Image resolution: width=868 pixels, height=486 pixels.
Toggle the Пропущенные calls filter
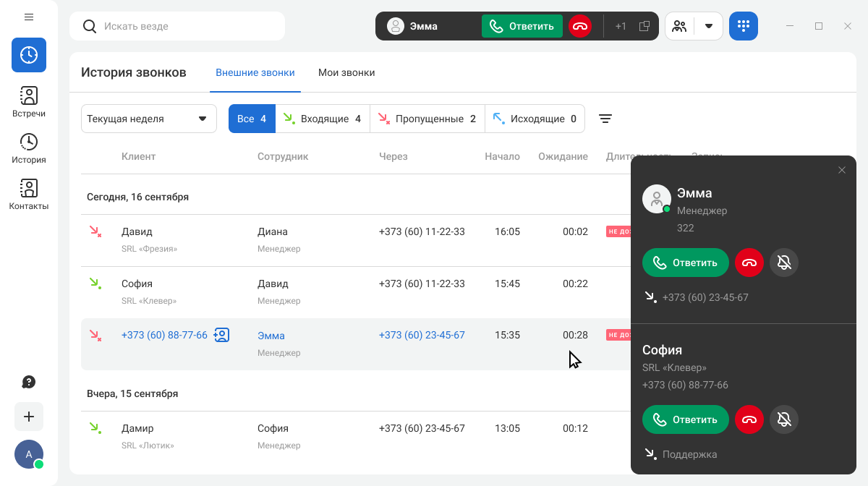coord(427,119)
